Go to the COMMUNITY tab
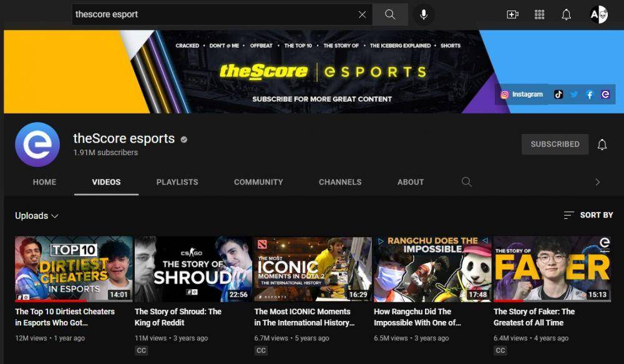 [x=258, y=182]
